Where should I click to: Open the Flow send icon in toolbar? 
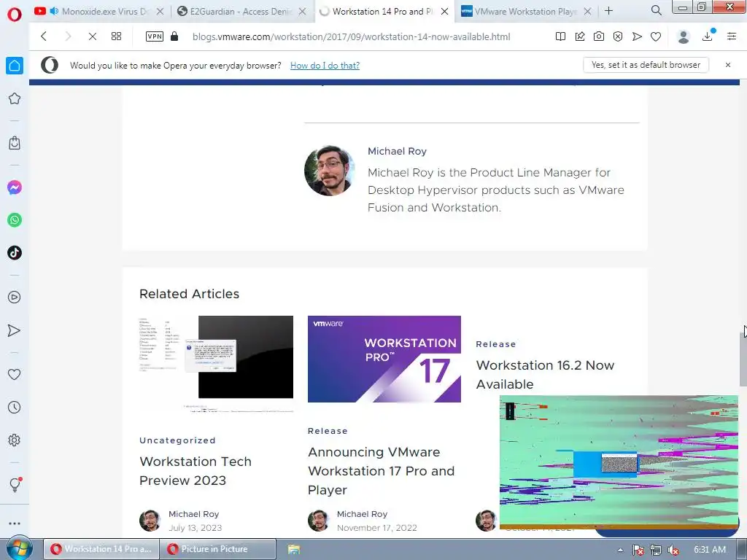(x=637, y=36)
